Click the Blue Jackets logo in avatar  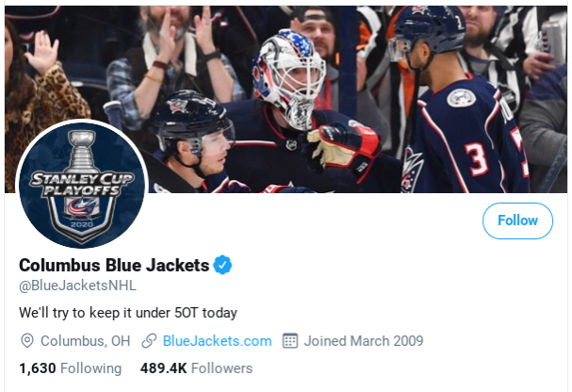pyautogui.click(x=82, y=208)
